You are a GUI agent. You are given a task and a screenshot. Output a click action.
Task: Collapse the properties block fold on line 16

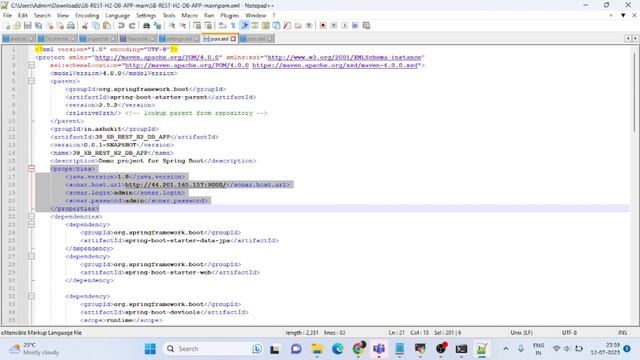point(31,169)
